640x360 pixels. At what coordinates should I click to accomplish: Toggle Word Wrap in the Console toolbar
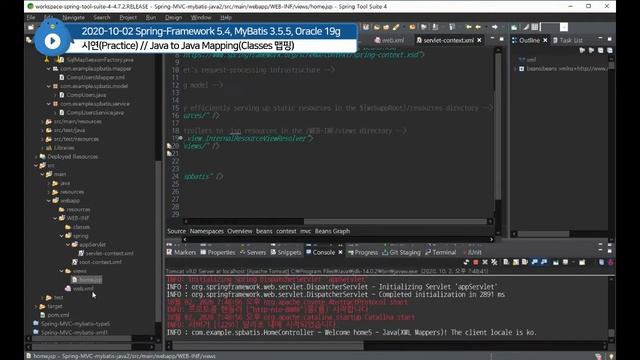(x=524, y=262)
